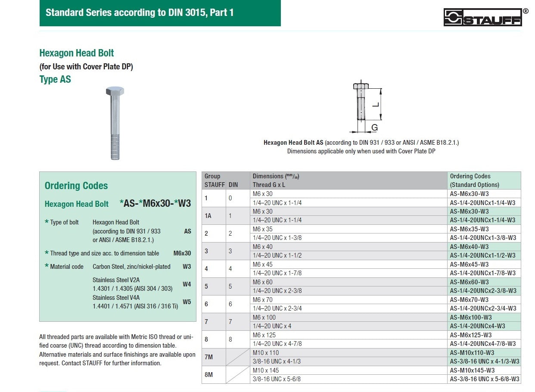Click the 3/8-16 UNC x 4-1/3 dimension cell
535x392 pixels.
pyautogui.click(x=277, y=361)
